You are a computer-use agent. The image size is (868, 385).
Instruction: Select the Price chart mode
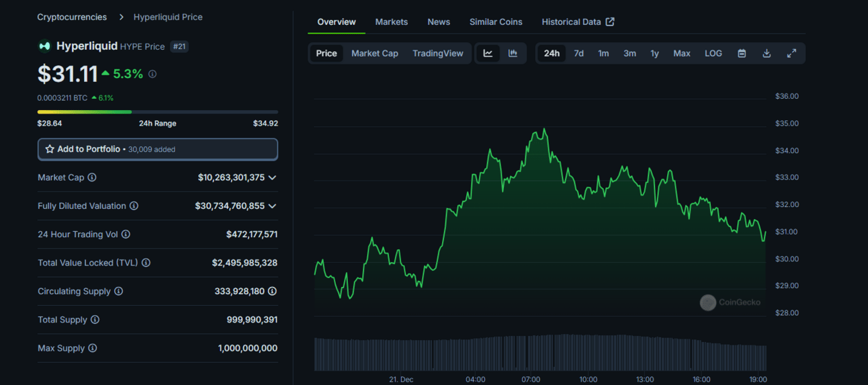(327, 53)
